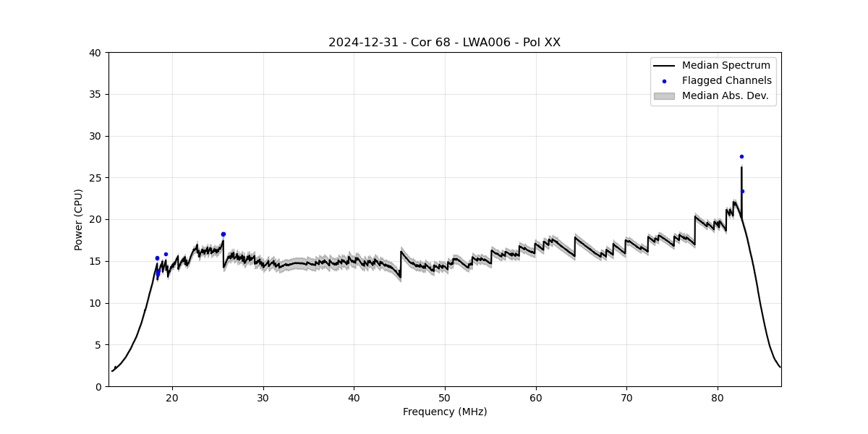This screenshot has width=868, height=434.
Task: Click the 'Frequency (MHz)' x-axis label
Action: coord(444,412)
